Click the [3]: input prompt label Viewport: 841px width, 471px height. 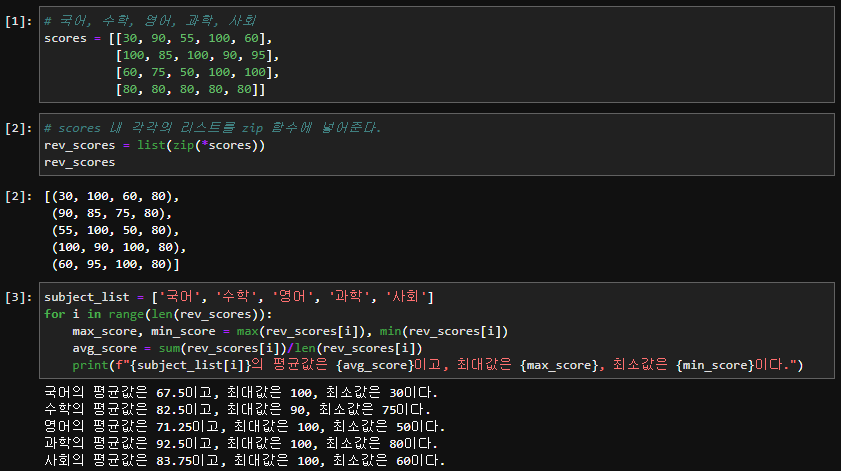pyautogui.click(x=19, y=297)
